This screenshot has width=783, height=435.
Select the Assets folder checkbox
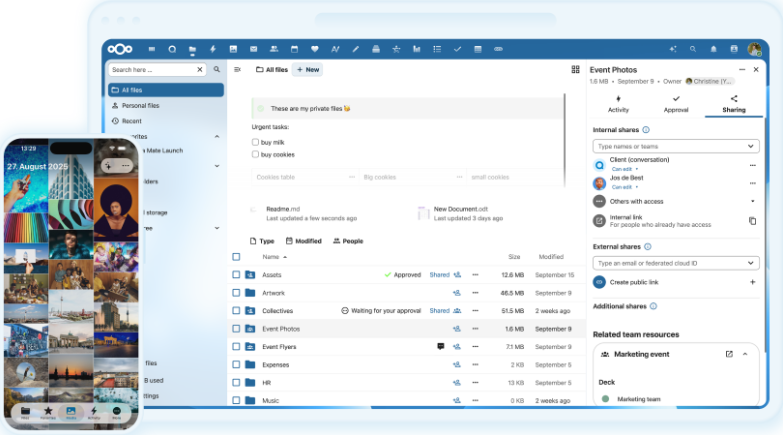pyautogui.click(x=236, y=275)
